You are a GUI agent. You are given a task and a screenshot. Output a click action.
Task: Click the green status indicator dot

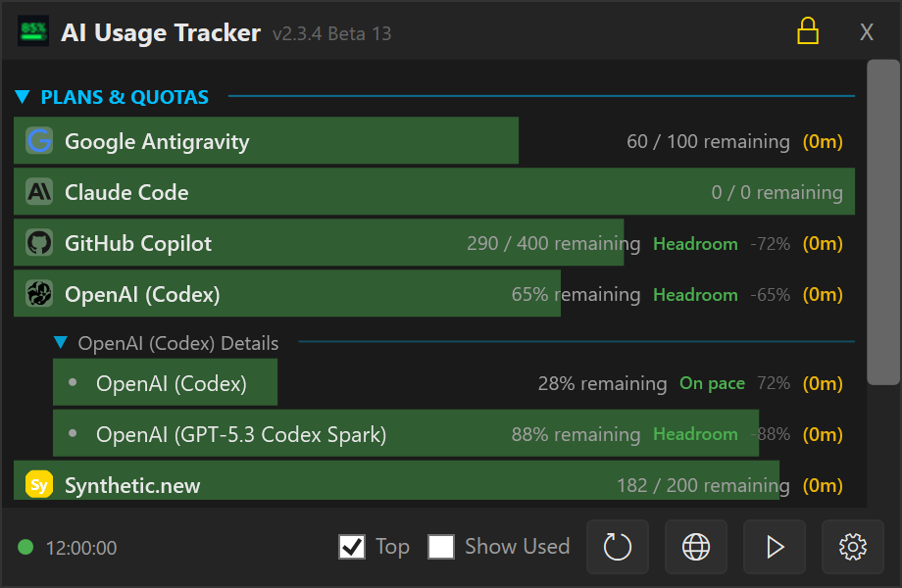(25, 547)
